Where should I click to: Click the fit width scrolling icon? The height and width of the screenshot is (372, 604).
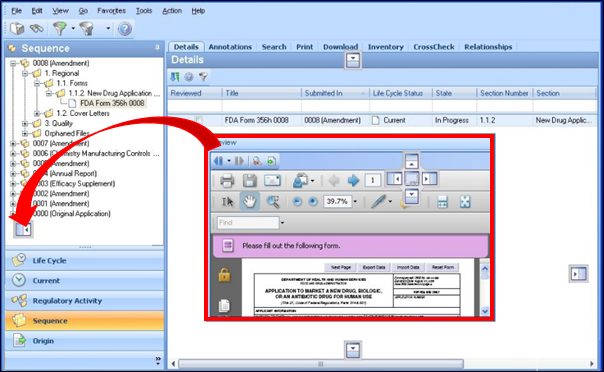point(442,201)
